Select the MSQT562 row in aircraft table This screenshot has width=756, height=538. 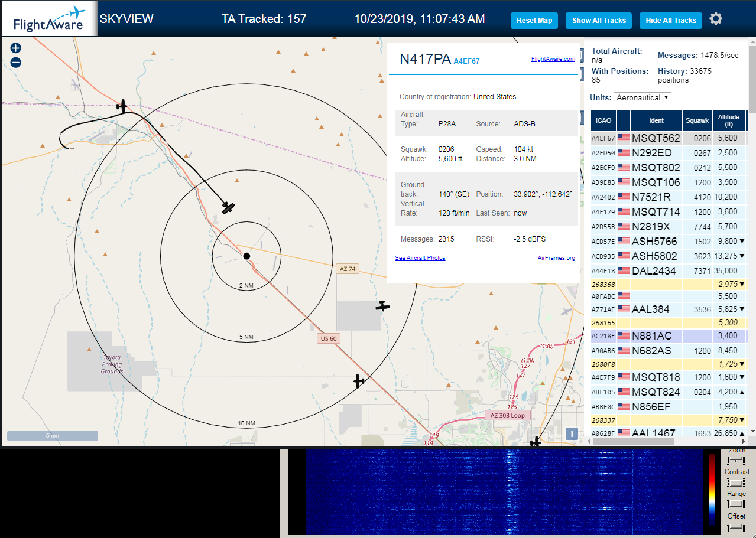669,138
